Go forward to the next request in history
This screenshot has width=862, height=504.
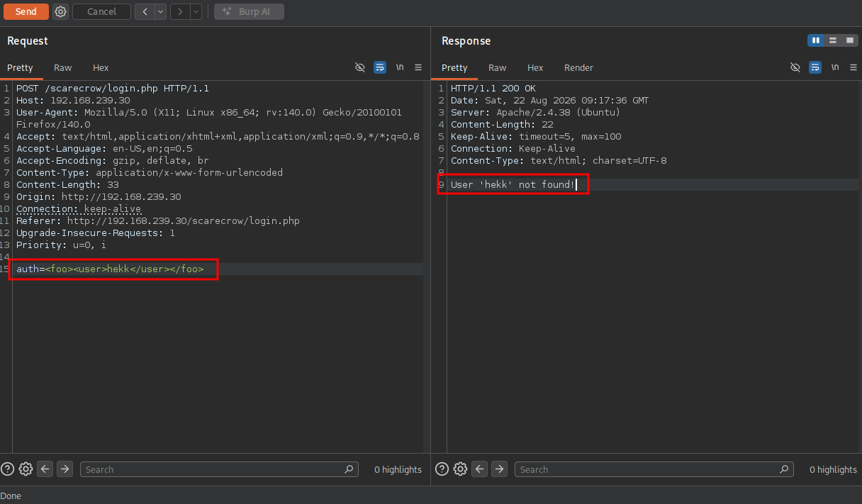coord(180,11)
